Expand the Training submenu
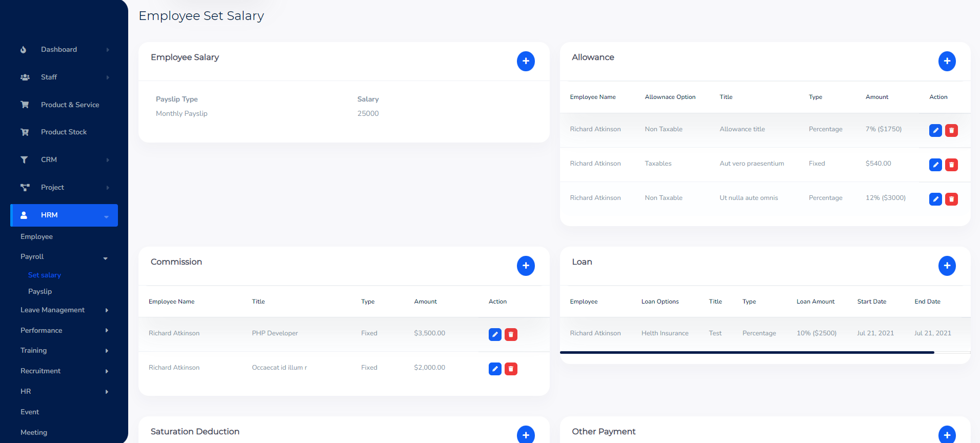 click(x=64, y=351)
